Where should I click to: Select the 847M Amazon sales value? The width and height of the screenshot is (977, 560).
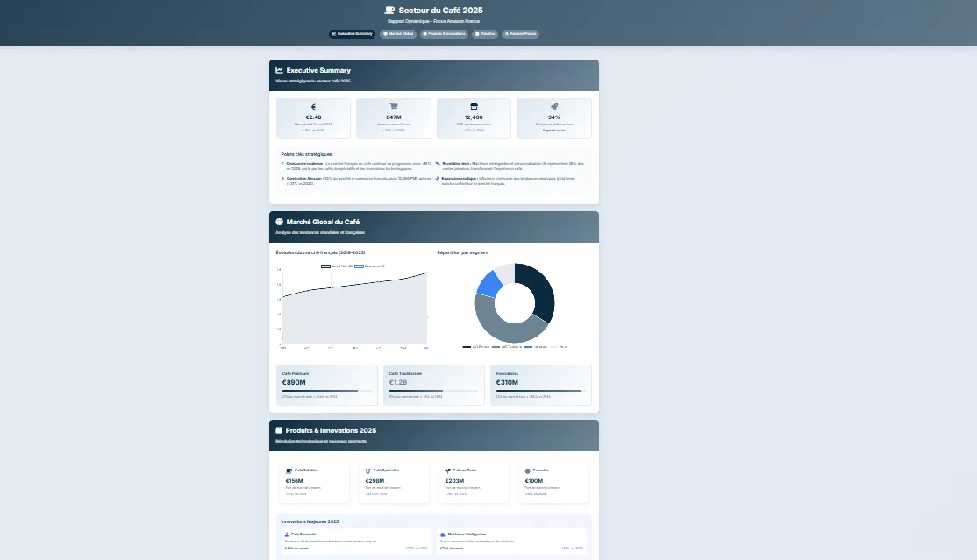(394, 117)
